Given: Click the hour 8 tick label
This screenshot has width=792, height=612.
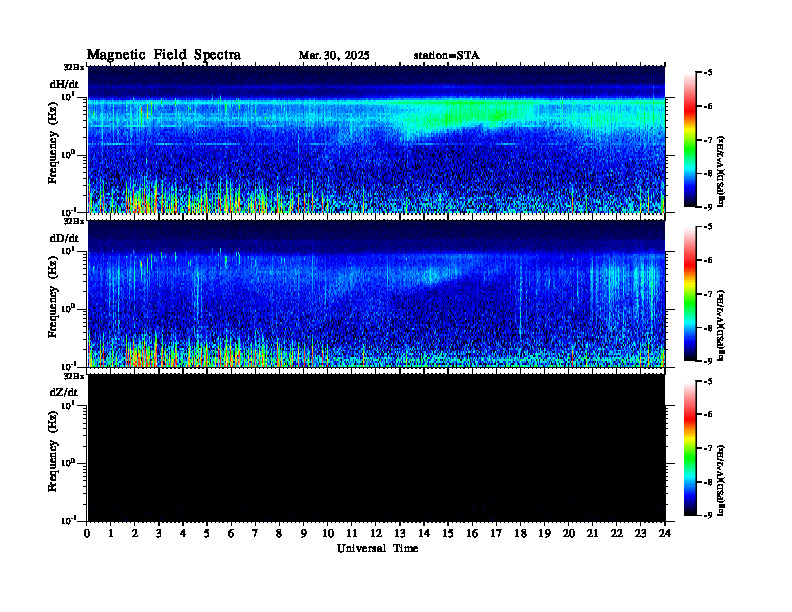Looking at the screenshot, I should pyautogui.click(x=279, y=534).
